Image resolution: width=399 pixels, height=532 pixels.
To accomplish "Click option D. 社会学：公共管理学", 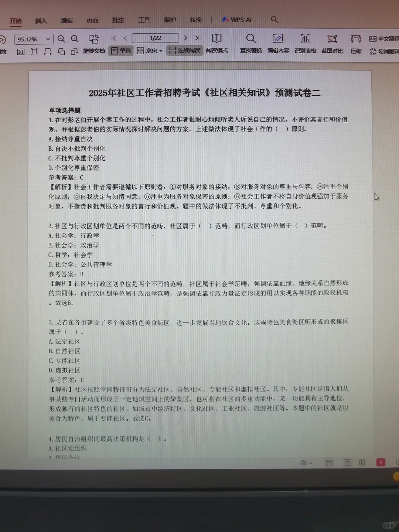I will pos(80,265).
